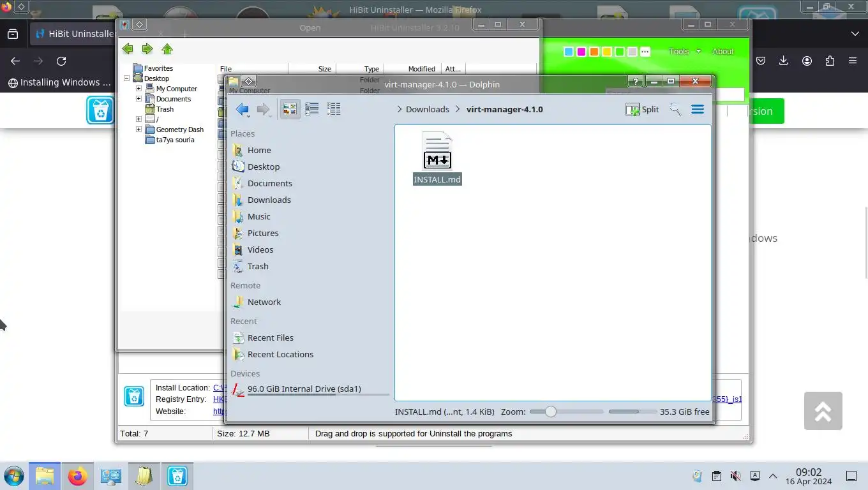Viewport: 868px width, 490px height.
Task: Open the Start menu orb
Action: click(x=13, y=476)
